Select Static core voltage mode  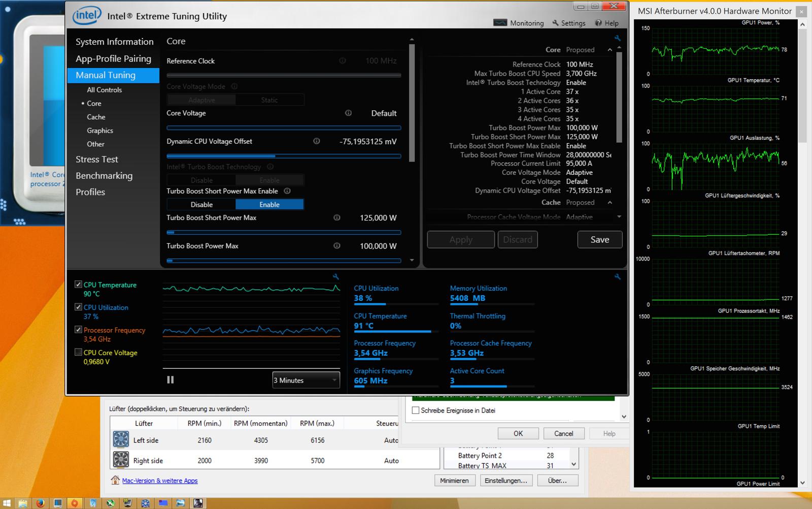click(x=269, y=100)
